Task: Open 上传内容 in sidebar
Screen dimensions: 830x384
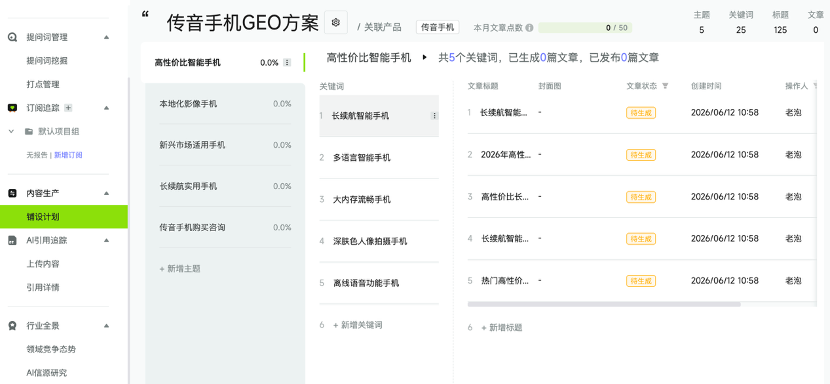Action: (43, 264)
